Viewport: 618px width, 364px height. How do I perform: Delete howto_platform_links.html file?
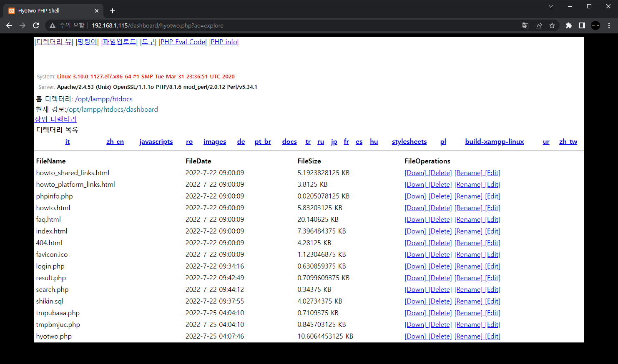click(x=440, y=184)
